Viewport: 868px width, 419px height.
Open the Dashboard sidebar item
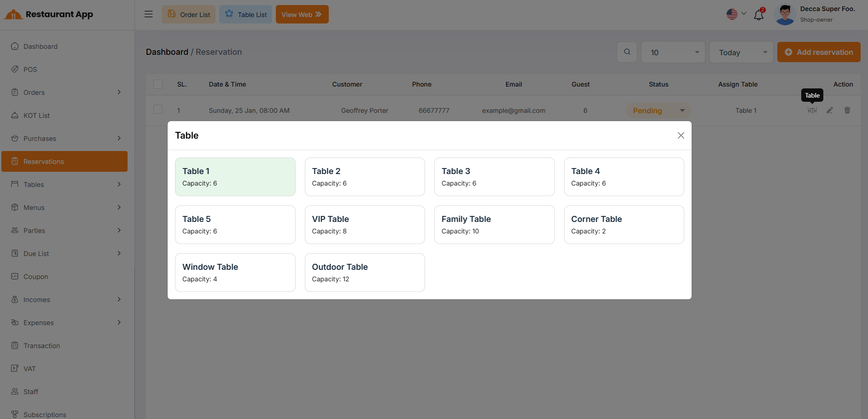(41, 47)
